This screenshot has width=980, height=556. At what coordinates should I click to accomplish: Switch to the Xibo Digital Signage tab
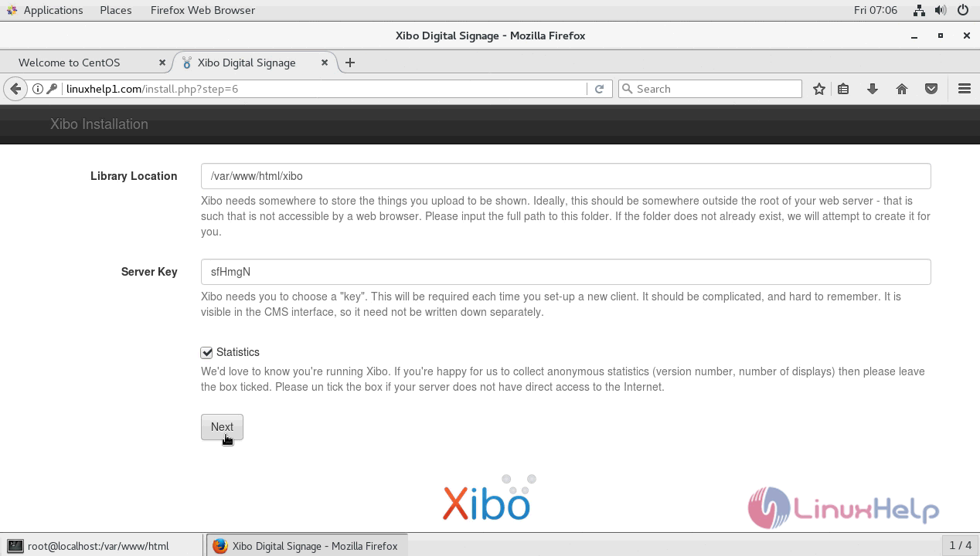pos(255,63)
